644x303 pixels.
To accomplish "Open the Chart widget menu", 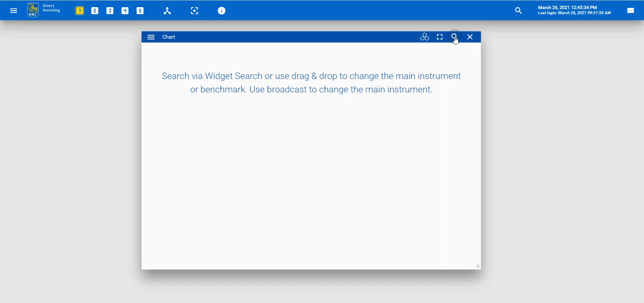I will coord(151,37).
